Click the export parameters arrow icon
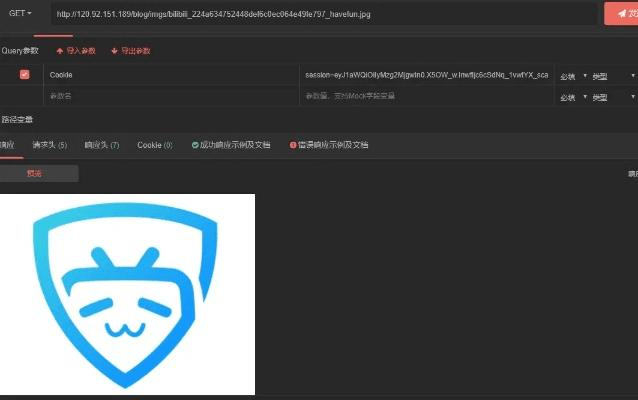The image size is (638, 400). [x=115, y=50]
